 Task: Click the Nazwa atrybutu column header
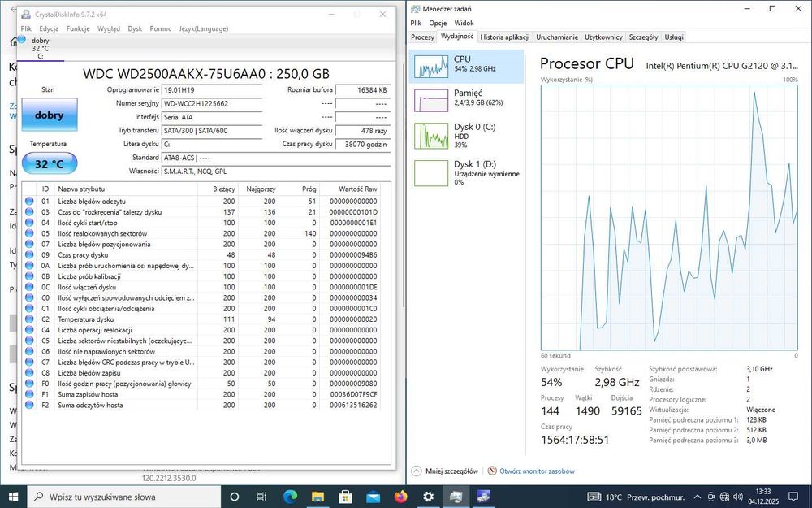125,189
